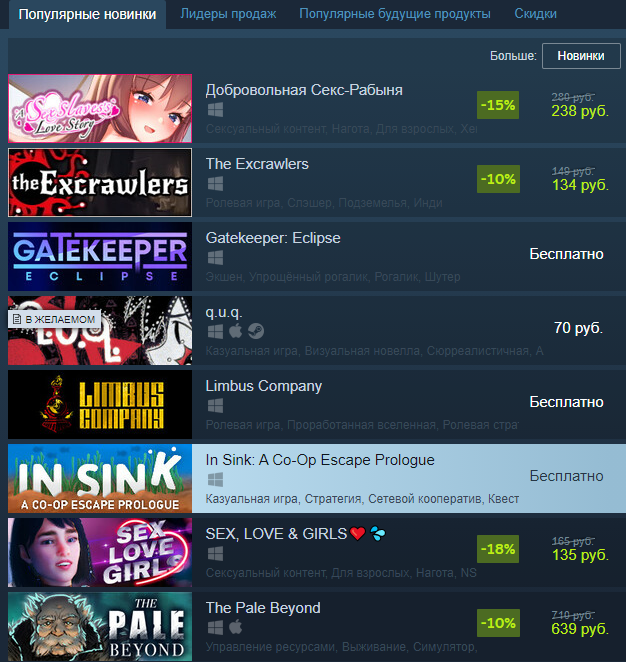Open the Limbus Company title link

click(263, 386)
